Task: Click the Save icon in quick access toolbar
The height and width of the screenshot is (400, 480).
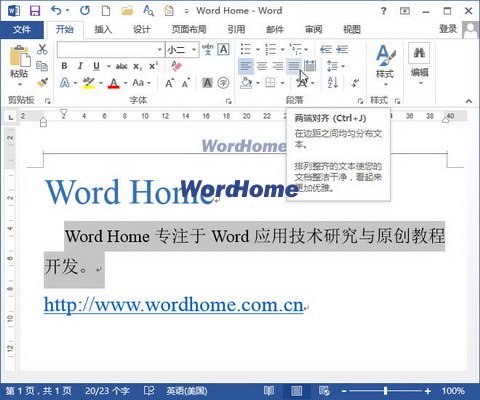Action: click(x=35, y=11)
